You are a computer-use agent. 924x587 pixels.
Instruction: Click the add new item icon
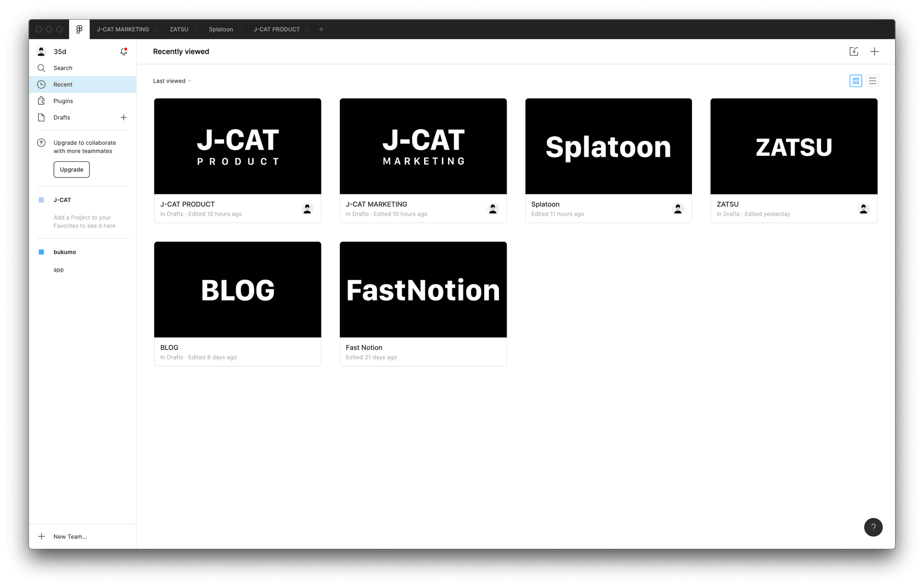pos(875,51)
